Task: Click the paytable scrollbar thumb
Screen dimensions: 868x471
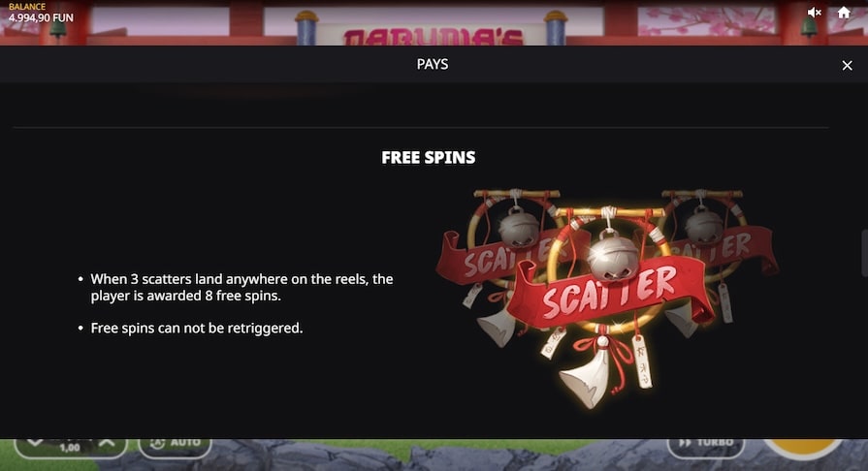Action: [x=864, y=253]
